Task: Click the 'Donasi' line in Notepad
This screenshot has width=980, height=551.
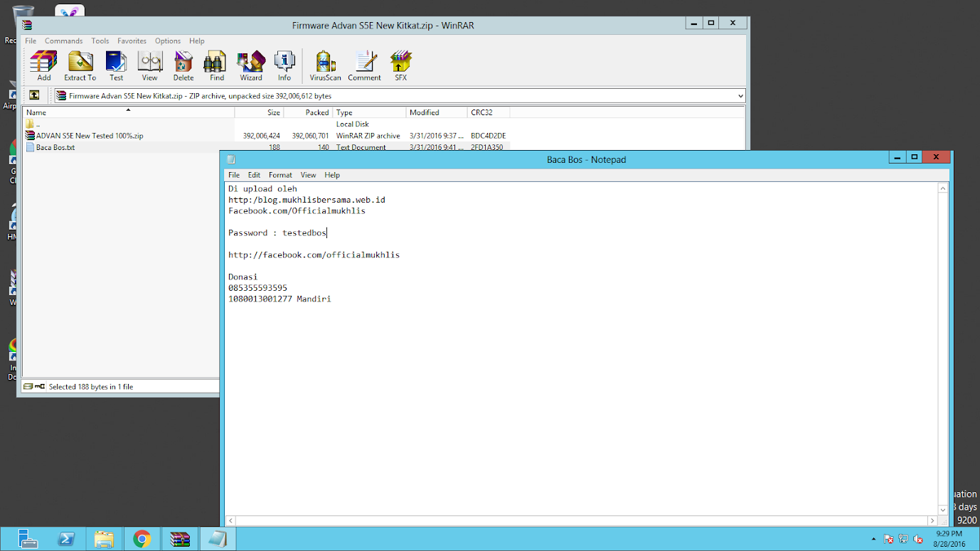Action: [x=243, y=277]
